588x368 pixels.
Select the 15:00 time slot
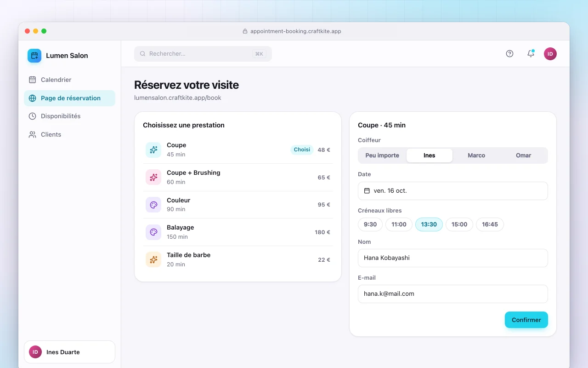coord(459,224)
